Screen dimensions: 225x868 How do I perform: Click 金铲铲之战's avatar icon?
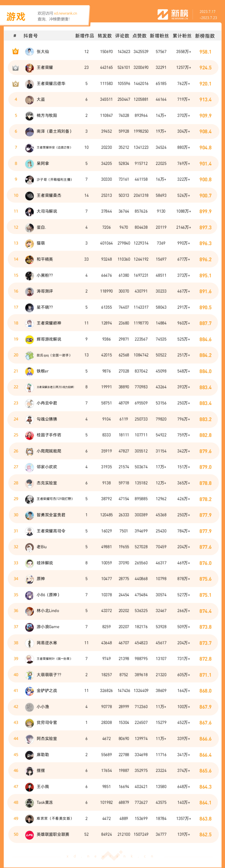29,691
